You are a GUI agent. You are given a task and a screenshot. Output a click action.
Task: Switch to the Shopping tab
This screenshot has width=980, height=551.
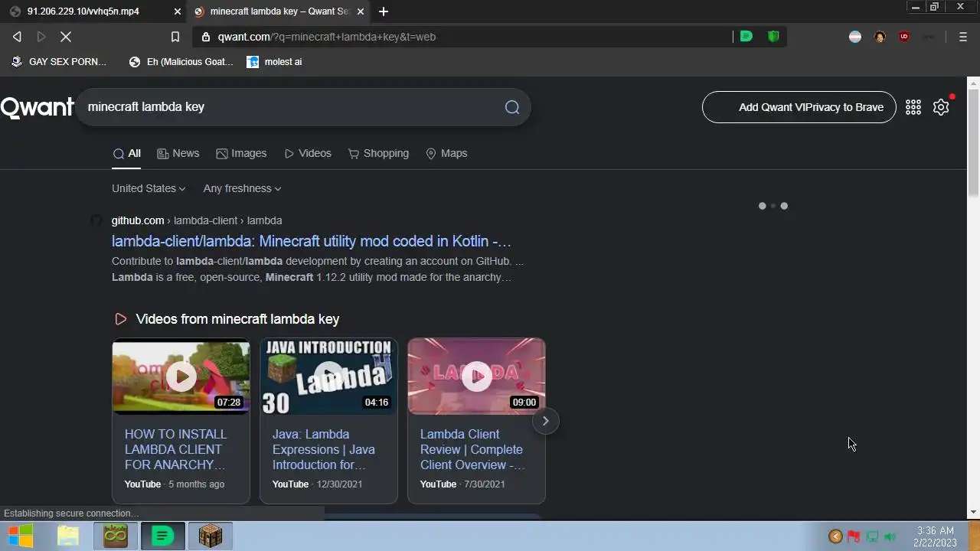tap(378, 153)
